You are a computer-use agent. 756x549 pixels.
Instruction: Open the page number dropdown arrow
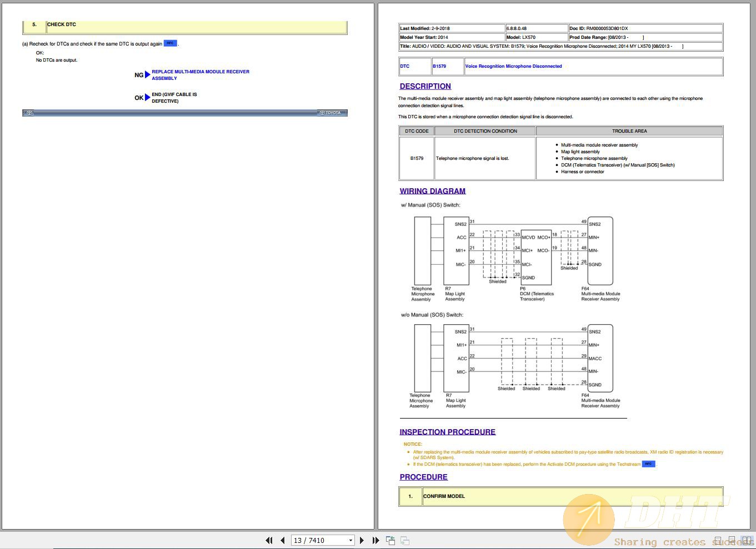click(x=351, y=540)
